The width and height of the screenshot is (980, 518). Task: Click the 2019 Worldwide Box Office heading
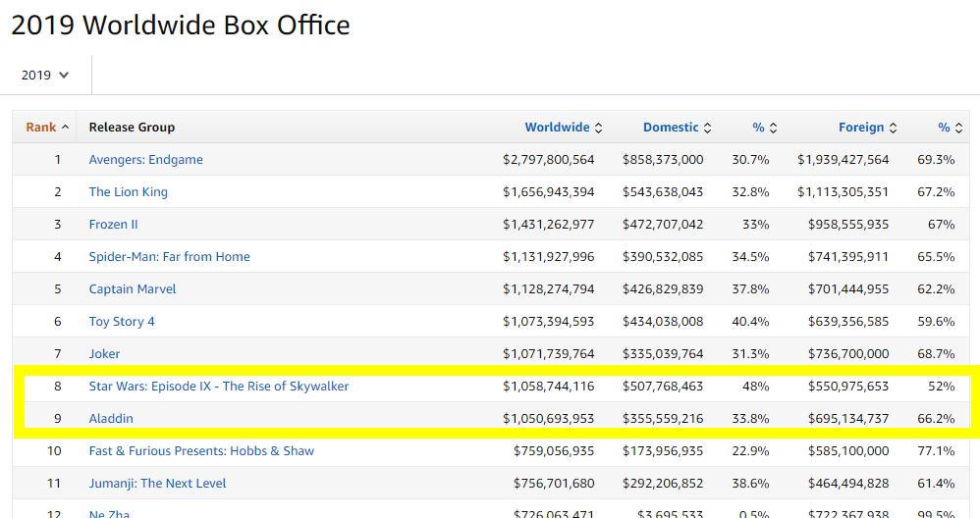click(x=181, y=26)
